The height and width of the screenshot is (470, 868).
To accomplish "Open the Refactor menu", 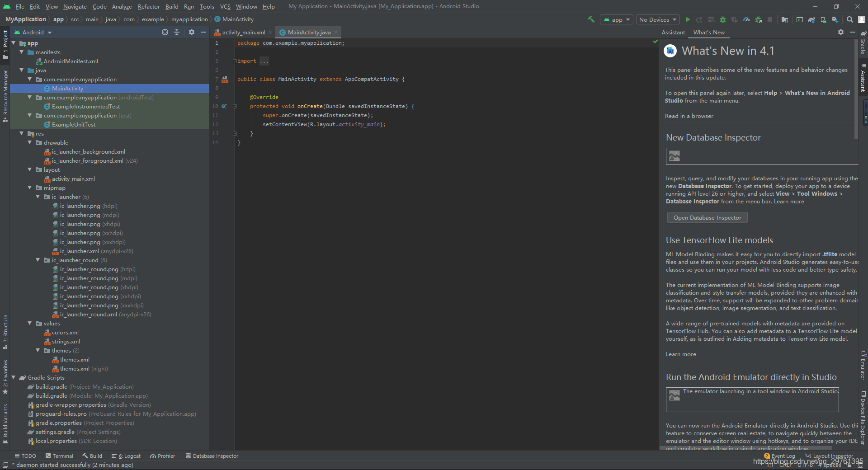I will [149, 6].
